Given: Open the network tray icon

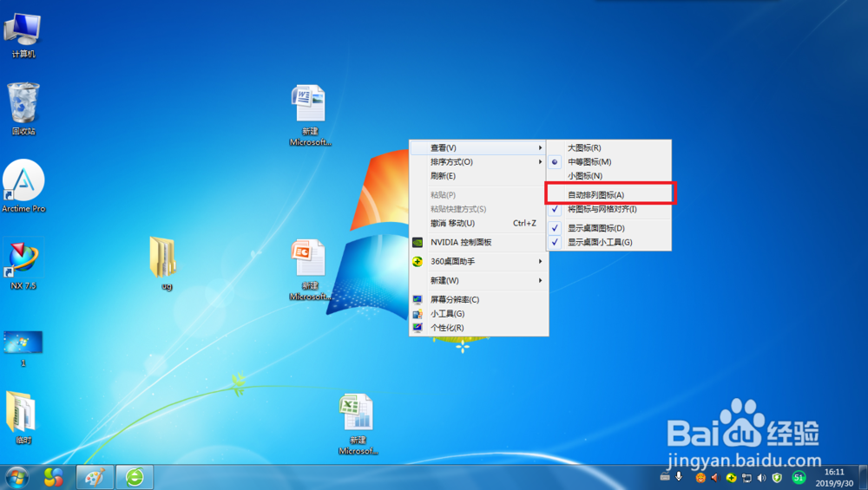Looking at the screenshot, I should click(x=746, y=478).
